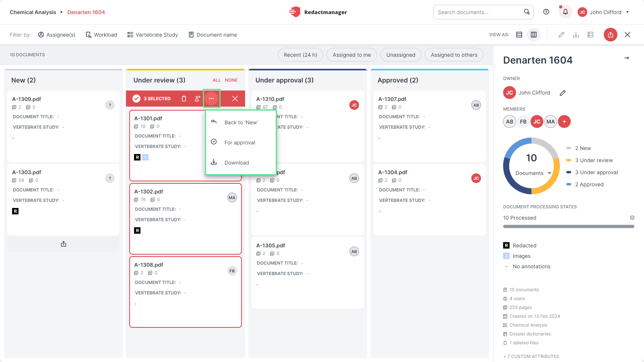Click the Redactmanager logo
Screen dimensions: 644x362
click(318, 12)
